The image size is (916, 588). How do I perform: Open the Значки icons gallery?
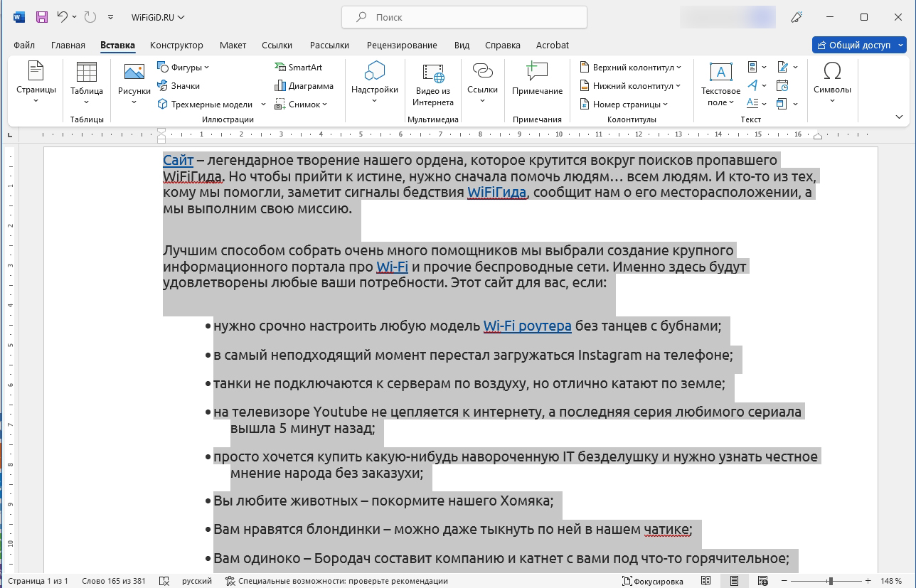tap(179, 86)
